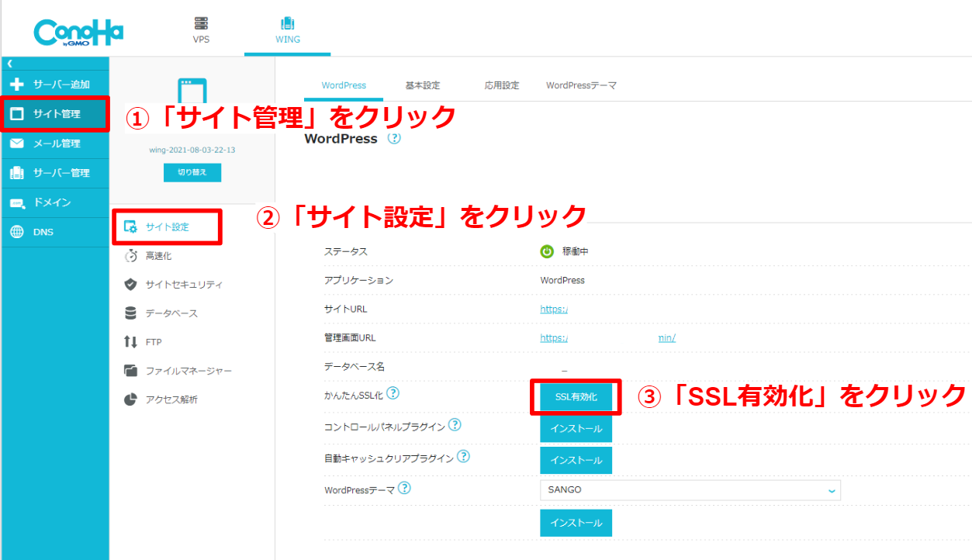Click データベース stack icon

(x=130, y=313)
